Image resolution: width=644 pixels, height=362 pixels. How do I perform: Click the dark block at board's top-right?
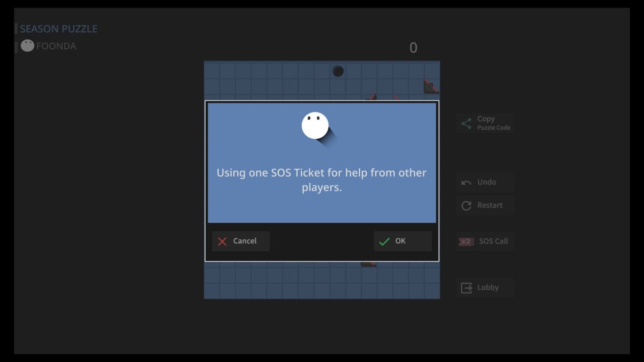430,86
